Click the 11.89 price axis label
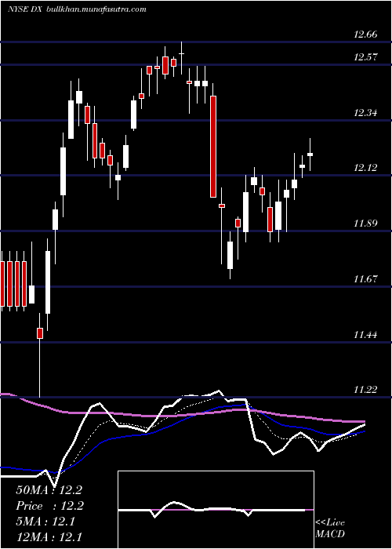The image size is (392, 549). click(365, 223)
